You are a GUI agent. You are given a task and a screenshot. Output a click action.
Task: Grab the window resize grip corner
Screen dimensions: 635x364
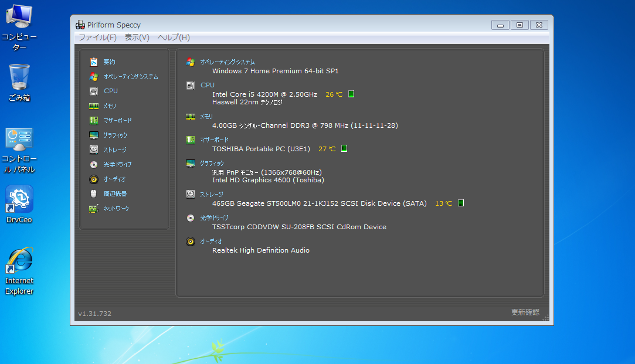[x=545, y=318]
